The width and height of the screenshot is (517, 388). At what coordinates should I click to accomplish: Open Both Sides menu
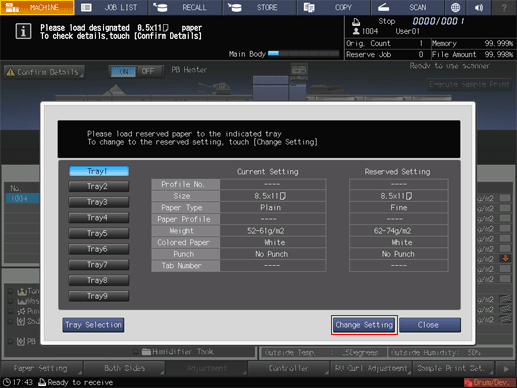tap(124, 368)
